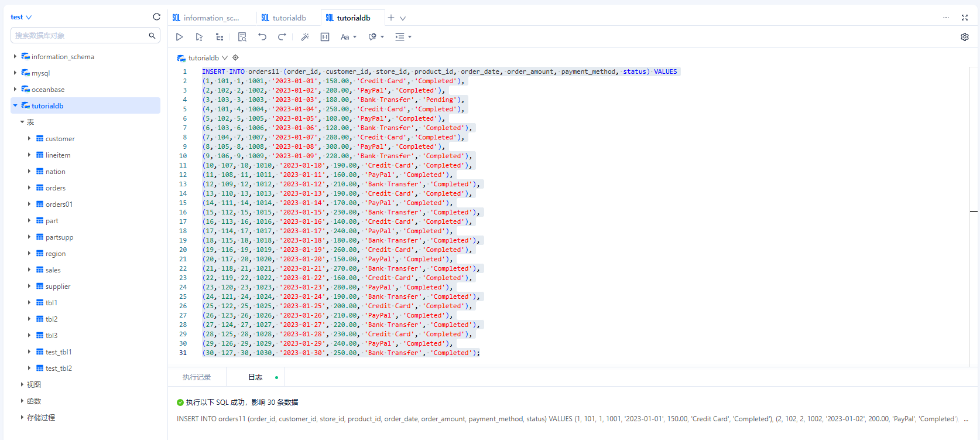Select the test_tbl2 table name
Viewport: 980px width, 440px height.
point(59,369)
